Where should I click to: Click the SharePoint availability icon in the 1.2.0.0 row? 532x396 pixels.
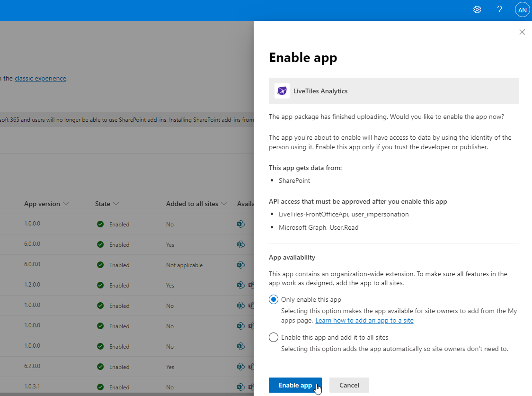coord(241,285)
